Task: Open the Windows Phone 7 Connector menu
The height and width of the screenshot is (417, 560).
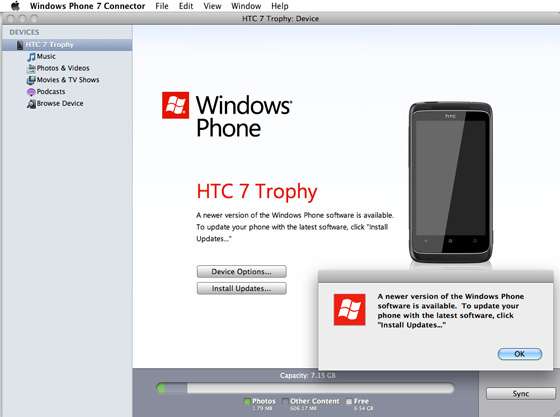Action: click(x=88, y=6)
